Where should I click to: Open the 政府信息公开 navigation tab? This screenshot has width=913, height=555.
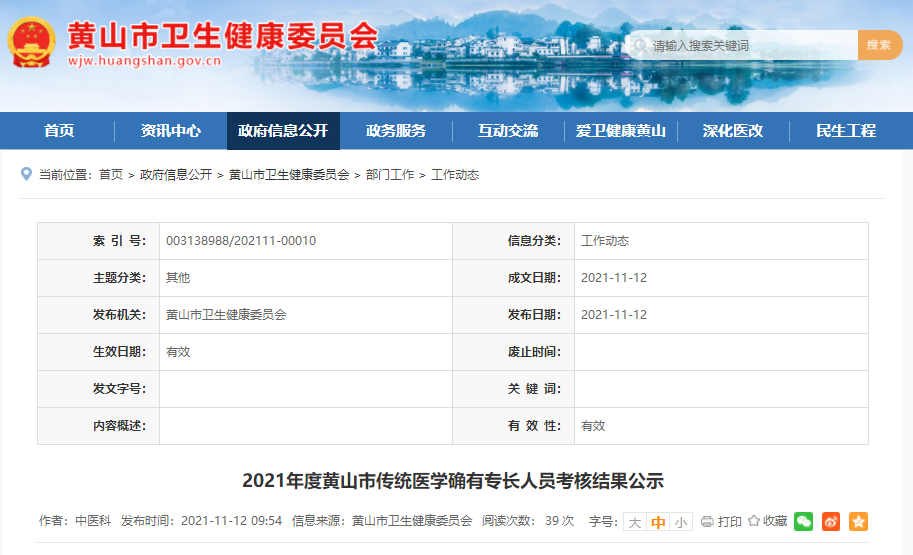[x=283, y=131]
